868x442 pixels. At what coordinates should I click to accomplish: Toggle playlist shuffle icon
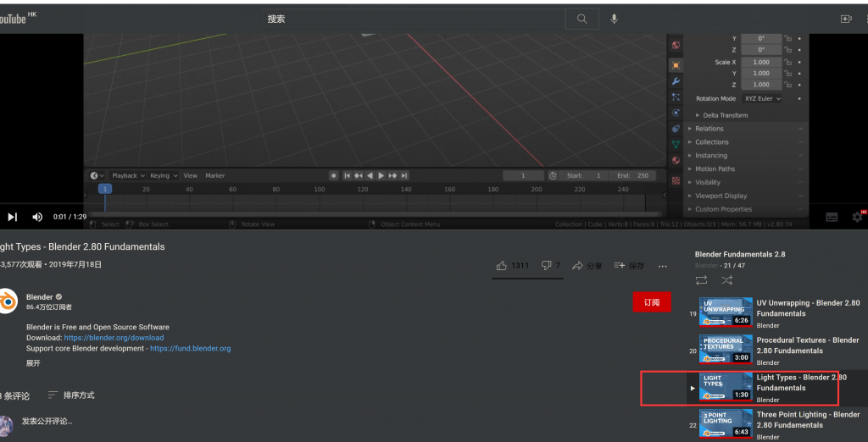[726, 280]
